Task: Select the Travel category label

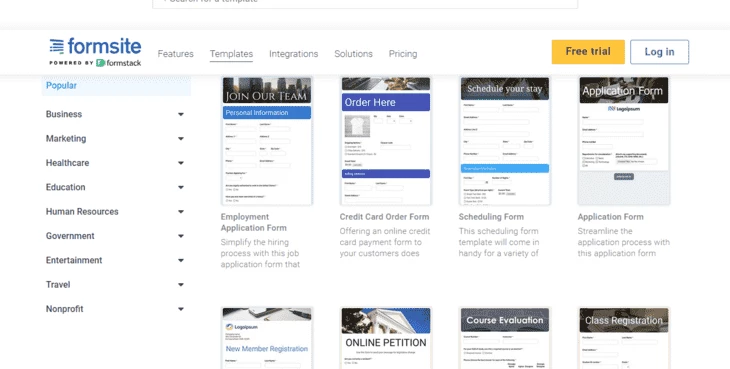Action: tap(58, 285)
